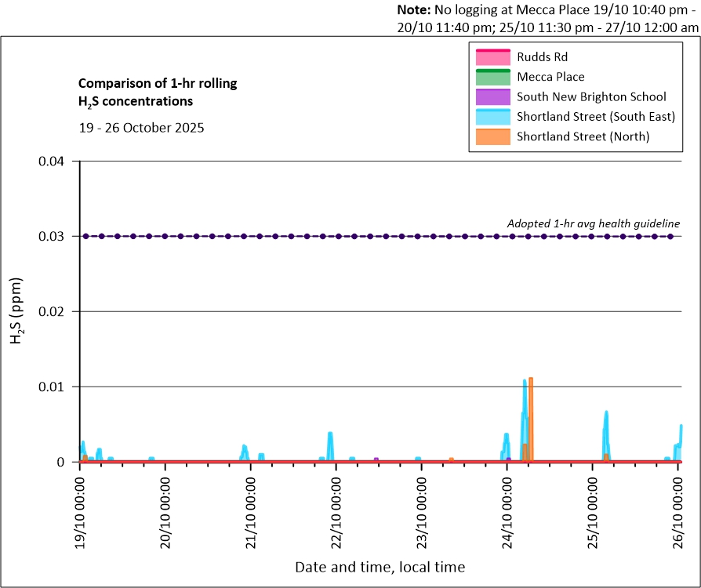Click the '19 - 26 October 2025' subtitle
This screenshot has width=701, height=588.
pyautogui.click(x=141, y=128)
